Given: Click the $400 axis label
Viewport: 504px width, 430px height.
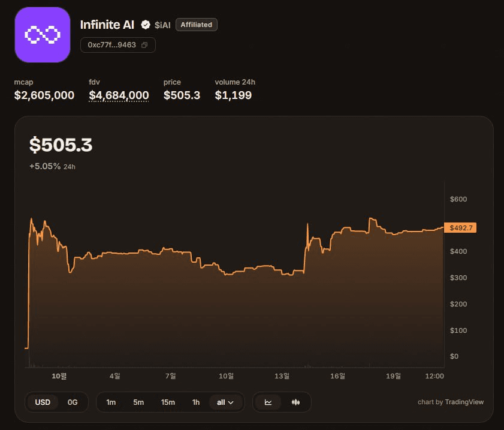Looking at the screenshot, I should [x=458, y=251].
